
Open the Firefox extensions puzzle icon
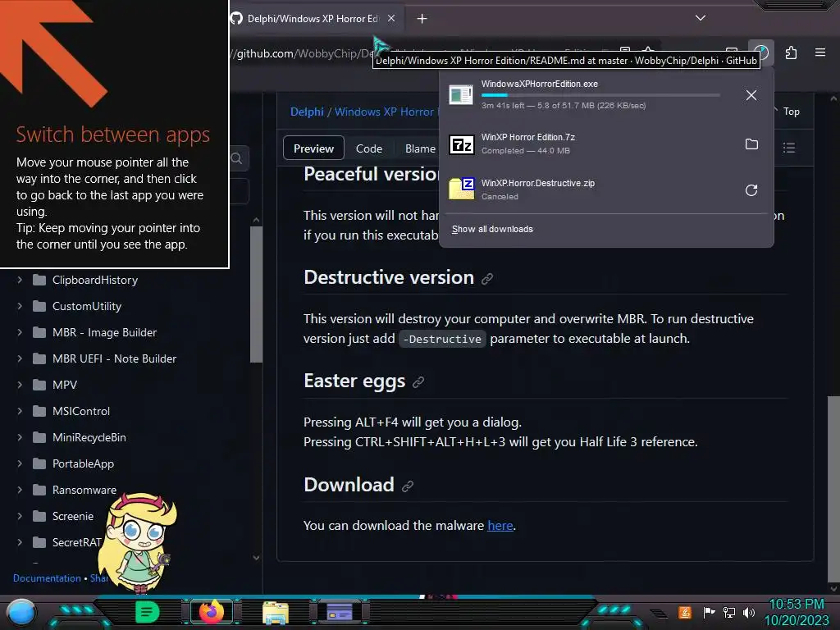tap(791, 52)
